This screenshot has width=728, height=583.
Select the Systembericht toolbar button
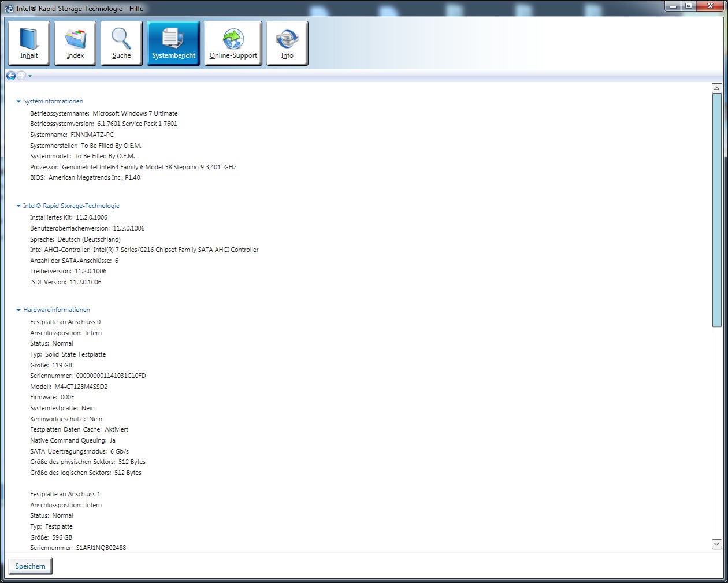click(x=173, y=43)
